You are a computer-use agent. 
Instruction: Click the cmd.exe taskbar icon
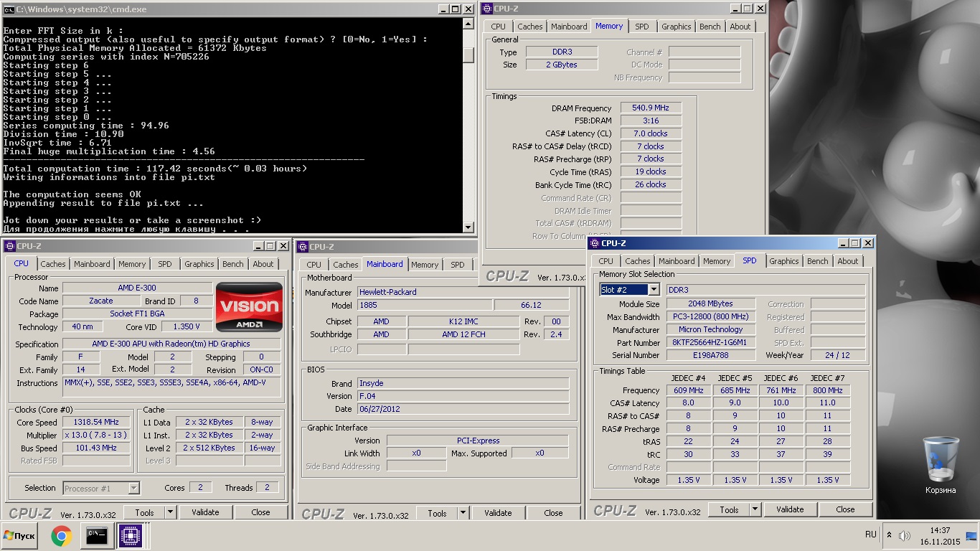[x=96, y=535]
